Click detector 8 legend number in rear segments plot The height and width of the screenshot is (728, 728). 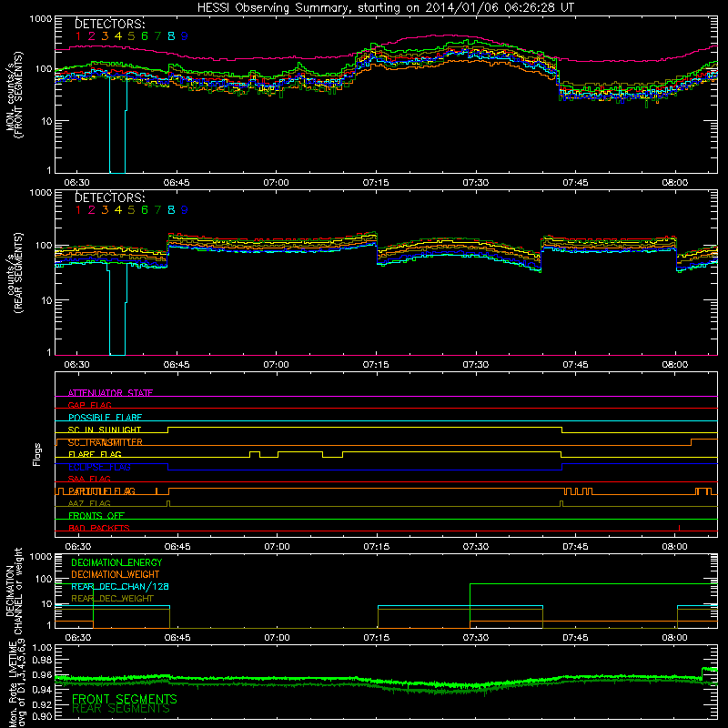coord(171,210)
